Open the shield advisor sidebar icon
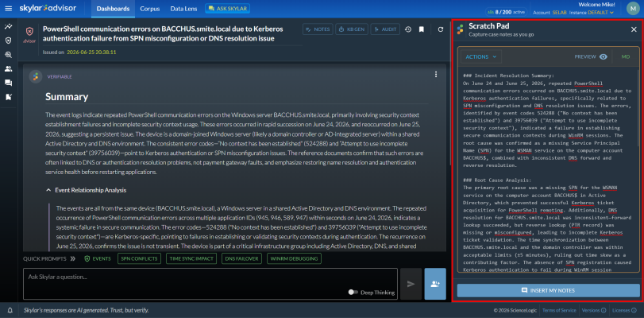 pos(8,41)
